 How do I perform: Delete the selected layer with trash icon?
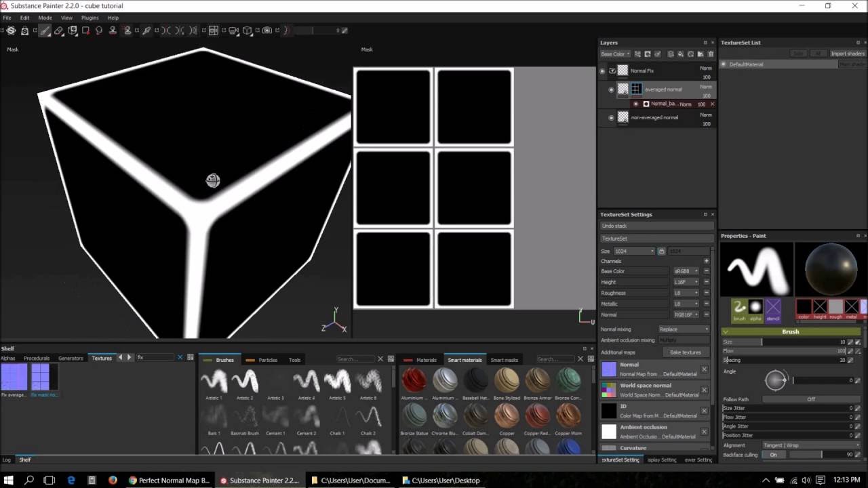click(x=711, y=54)
